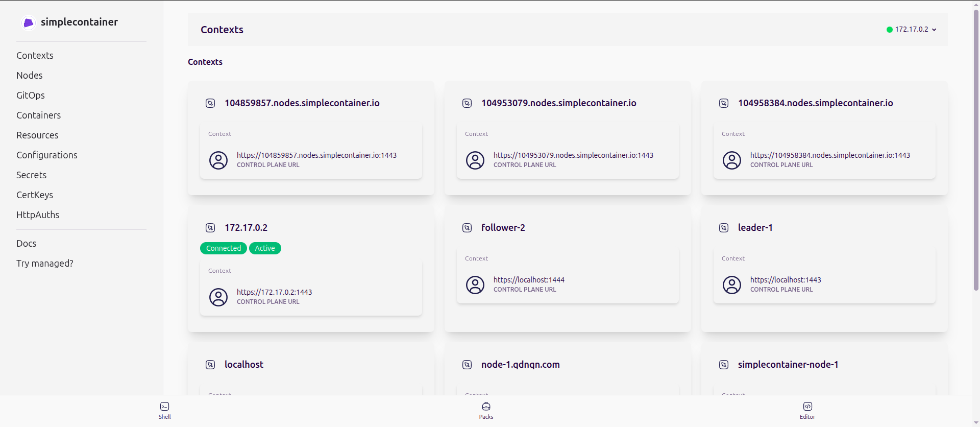Click the context icon beside 104953079.nodes.simplecontainer.io

(x=467, y=103)
